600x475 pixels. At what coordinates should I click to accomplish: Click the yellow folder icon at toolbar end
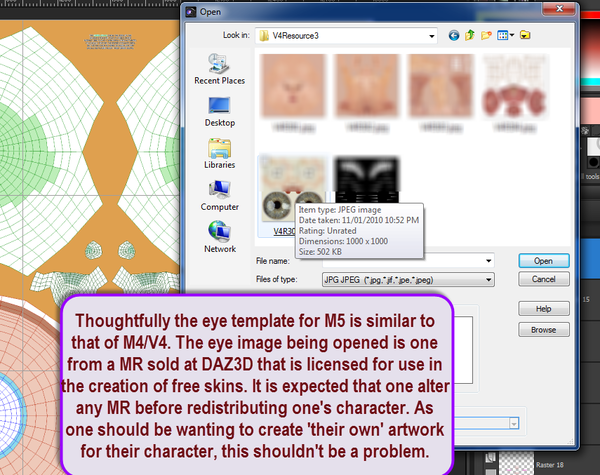click(525, 36)
